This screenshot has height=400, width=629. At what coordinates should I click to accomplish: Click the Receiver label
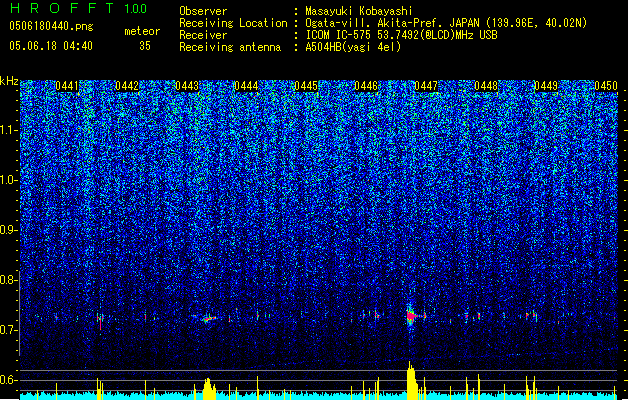[203, 35]
